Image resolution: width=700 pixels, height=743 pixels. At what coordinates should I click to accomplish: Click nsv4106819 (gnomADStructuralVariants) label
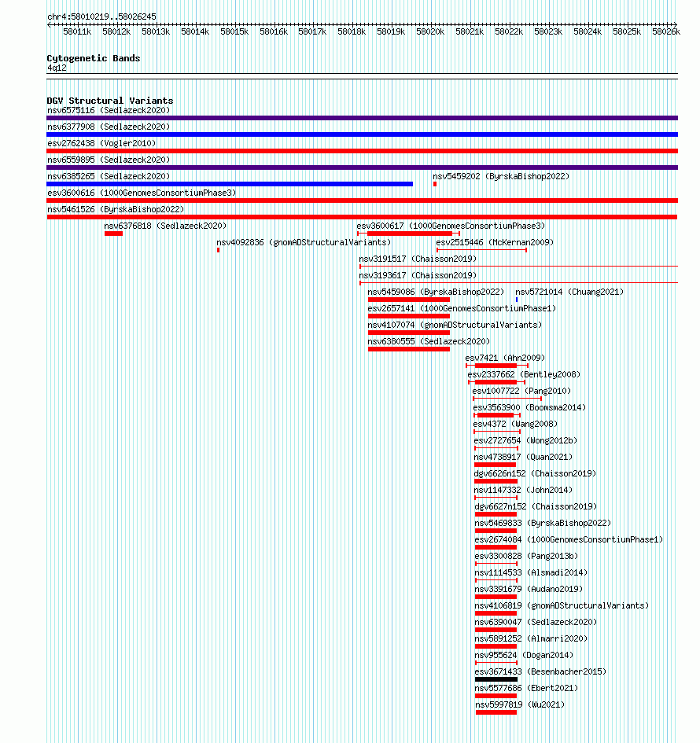click(x=562, y=606)
